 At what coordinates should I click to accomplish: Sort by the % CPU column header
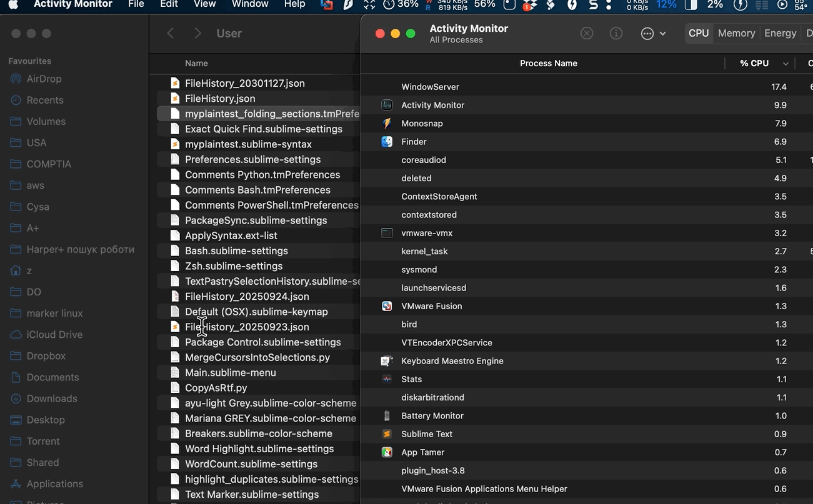click(754, 63)
